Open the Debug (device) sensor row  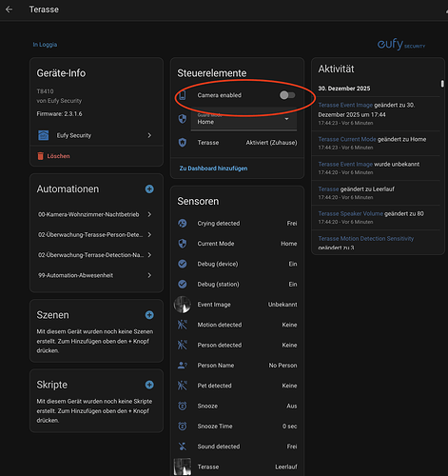(237, 264)
